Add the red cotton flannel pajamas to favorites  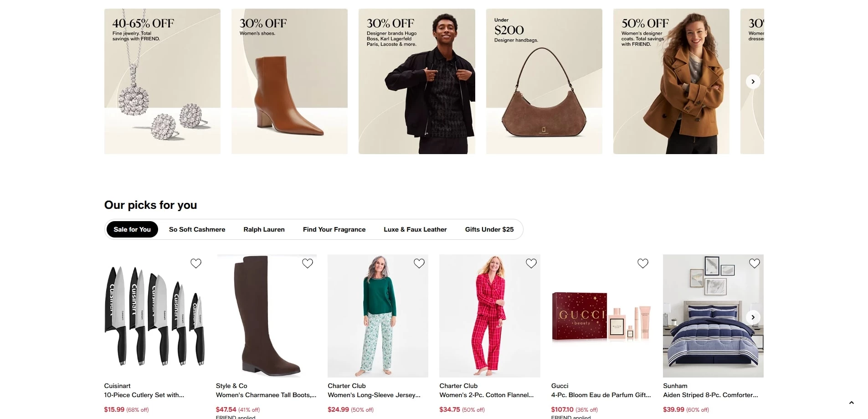click(x=531, y=263)
